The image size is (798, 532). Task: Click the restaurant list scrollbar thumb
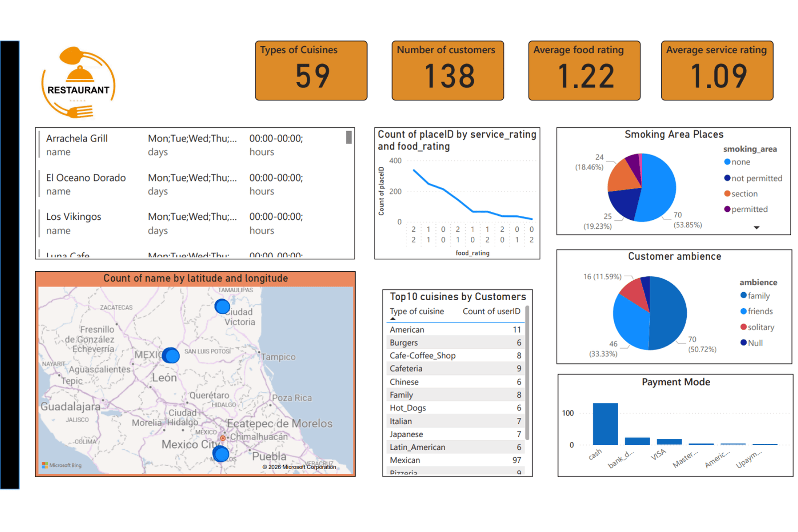pyautogui.click(x=349, y=137)
